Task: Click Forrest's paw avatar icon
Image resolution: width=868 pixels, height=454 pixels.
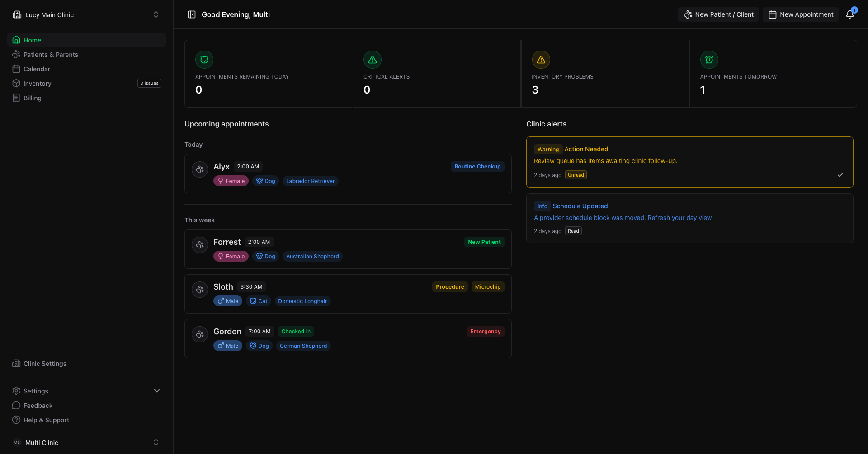Action: pyautogui.click(x=200, y=245)
